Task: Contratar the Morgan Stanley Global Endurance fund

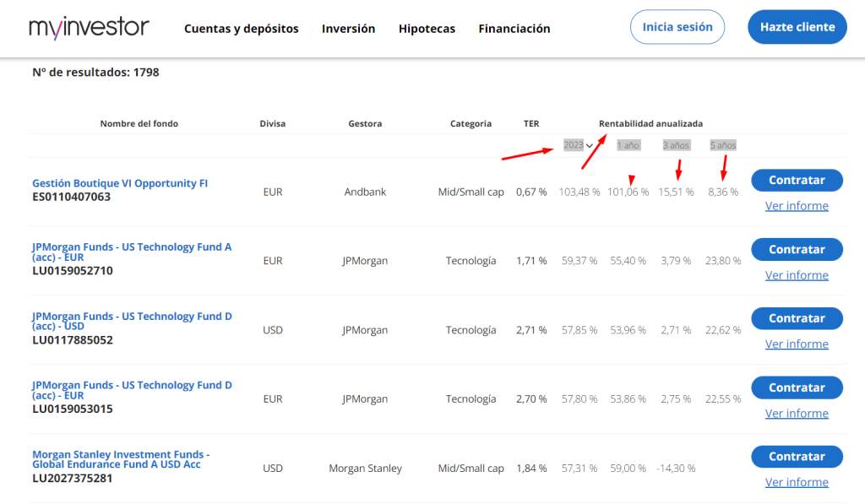Action: [x=797, y=457]
